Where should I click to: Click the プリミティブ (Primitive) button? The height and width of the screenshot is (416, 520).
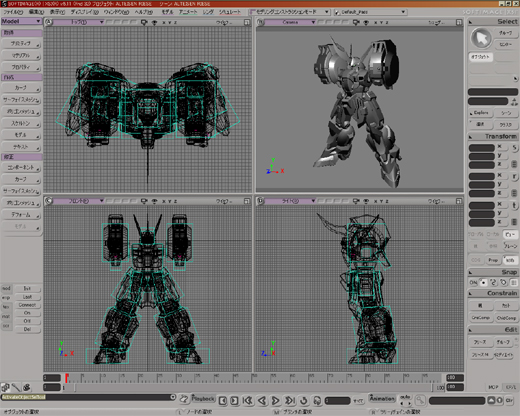(x=21, y=44)
